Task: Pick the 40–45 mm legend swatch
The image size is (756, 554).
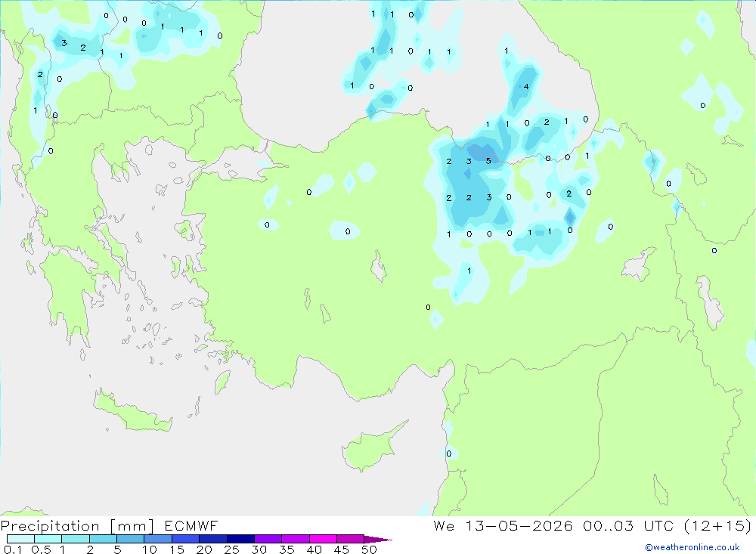Action: pos(323,539)
